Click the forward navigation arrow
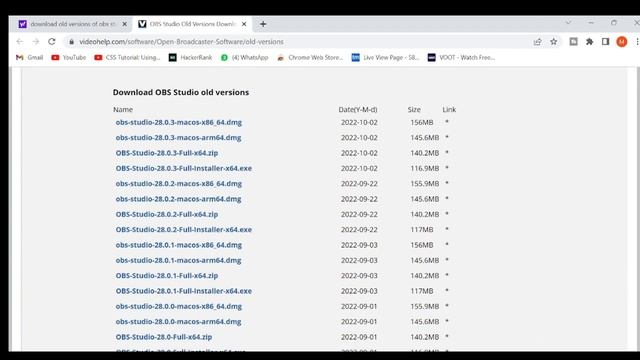640x360 pixels. [x=36, y=42]
